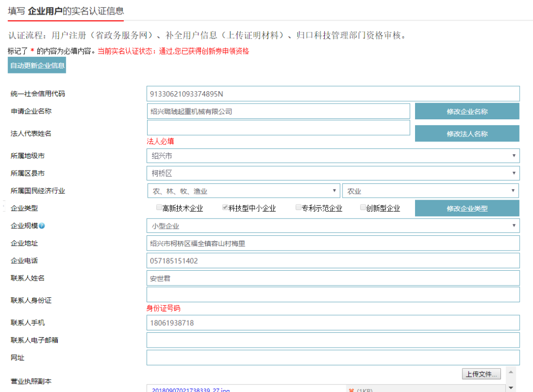Image resolution: width=533 pixels, height=392 pixels.
Task: Click the 申请企业名称 input field
Action: coord(278,111)
